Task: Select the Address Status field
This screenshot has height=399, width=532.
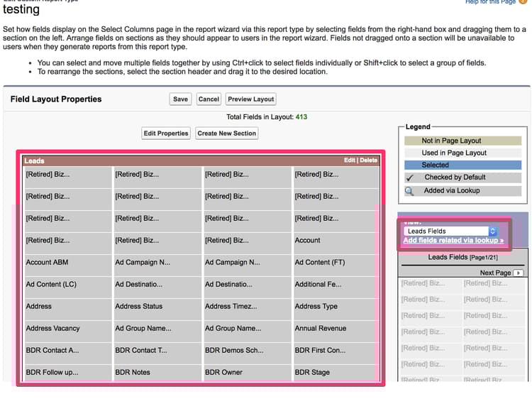Action: pyautogui.click(x=157, y=310)
